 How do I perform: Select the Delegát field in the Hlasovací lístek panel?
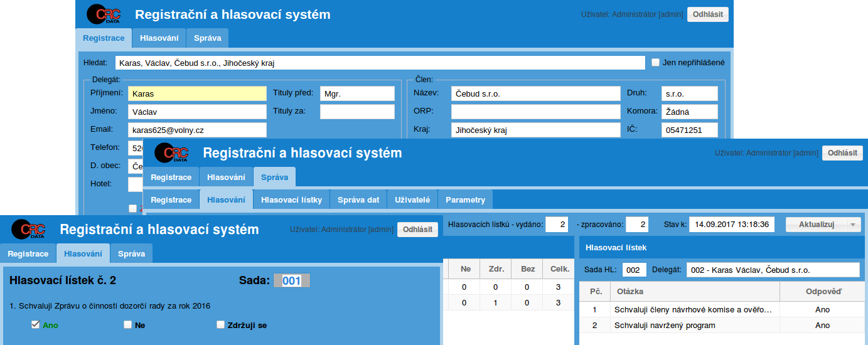(773, 270)
